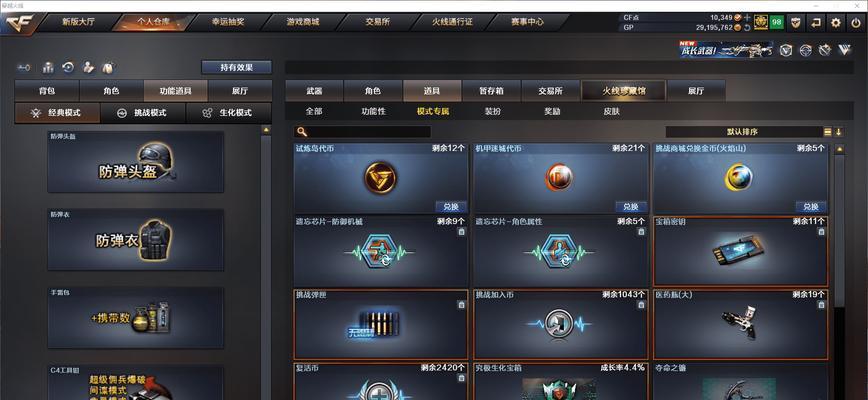
Task: Click trash icon on 挑战加入币 card
Action: click(641, 305)
